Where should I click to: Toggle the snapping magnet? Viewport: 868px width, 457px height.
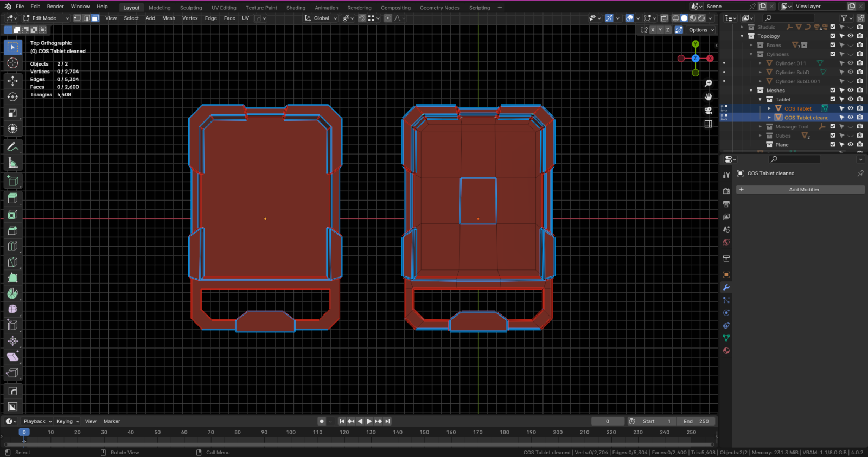click(x=362, y=18)
